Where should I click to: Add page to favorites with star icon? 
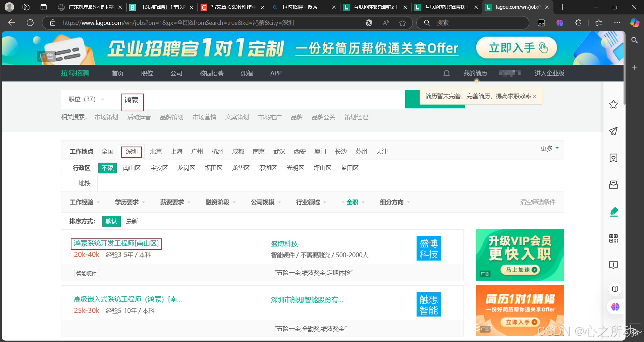pos(402,22)
